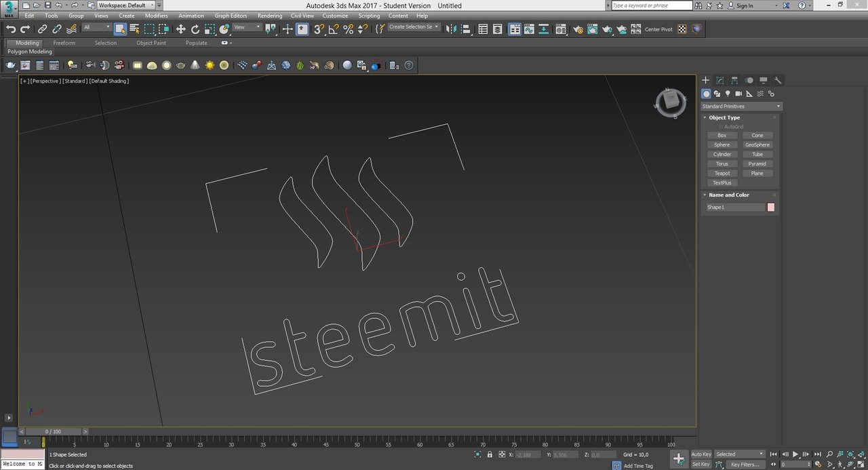
Task: Toggle the Auto Key animation mode
Action: tap(701, 454)
